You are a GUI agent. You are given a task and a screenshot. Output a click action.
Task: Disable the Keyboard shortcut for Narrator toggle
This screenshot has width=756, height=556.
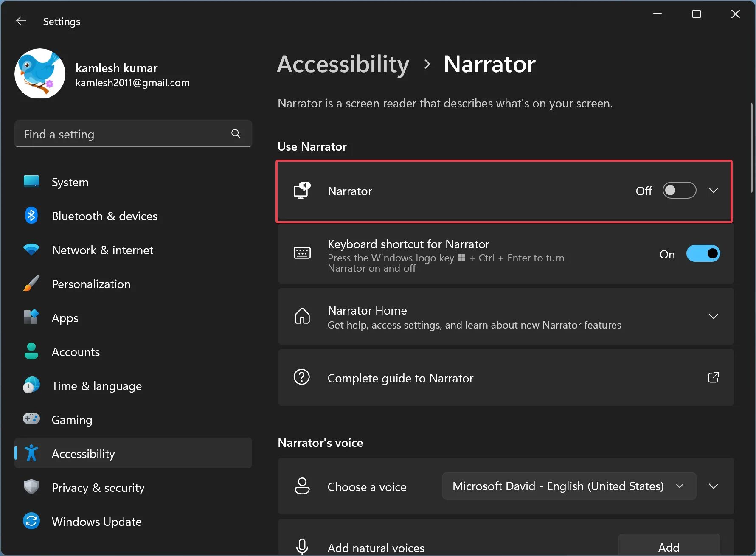click(703, 254)
